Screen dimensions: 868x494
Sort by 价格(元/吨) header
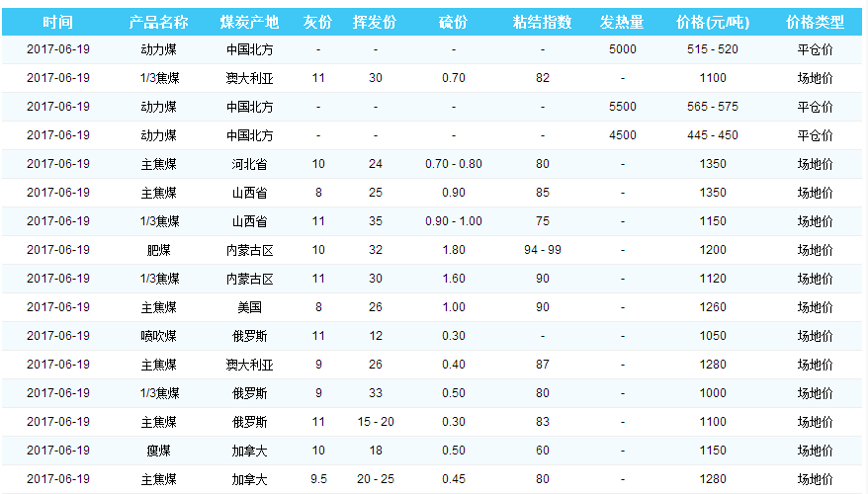coord(712,22)
